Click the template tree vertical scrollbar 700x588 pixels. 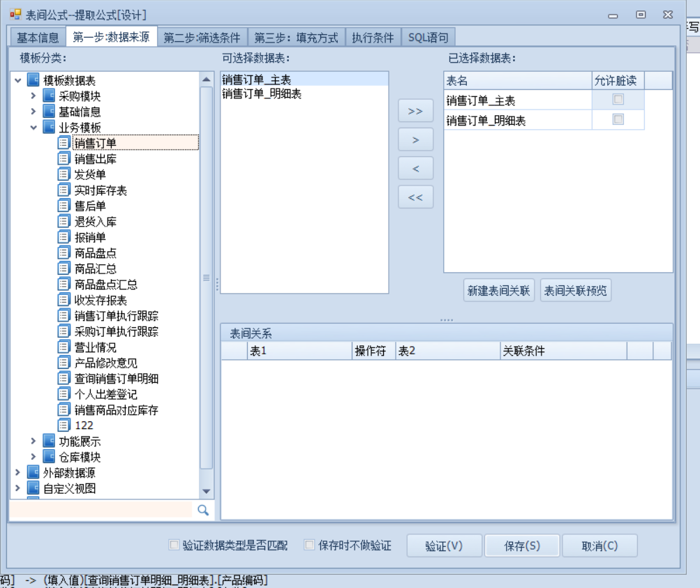tap(206, 279)
